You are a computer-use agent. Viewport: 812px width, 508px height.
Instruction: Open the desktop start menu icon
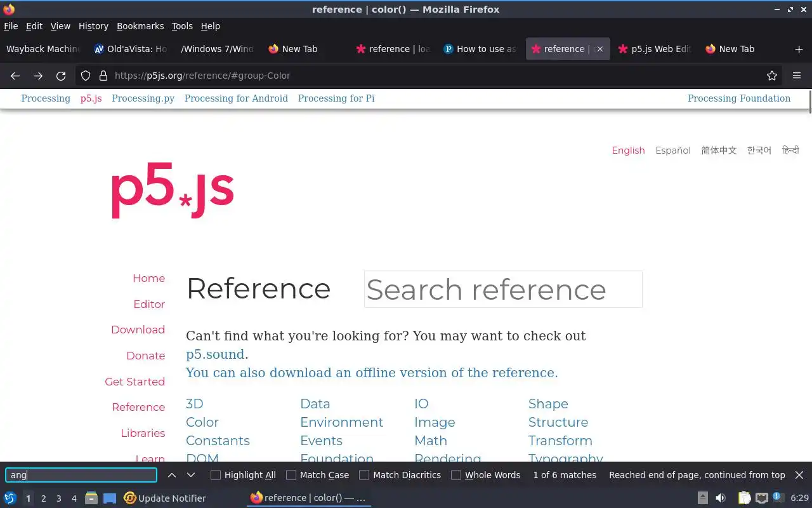pyautogui.click(x=10, y=498)
